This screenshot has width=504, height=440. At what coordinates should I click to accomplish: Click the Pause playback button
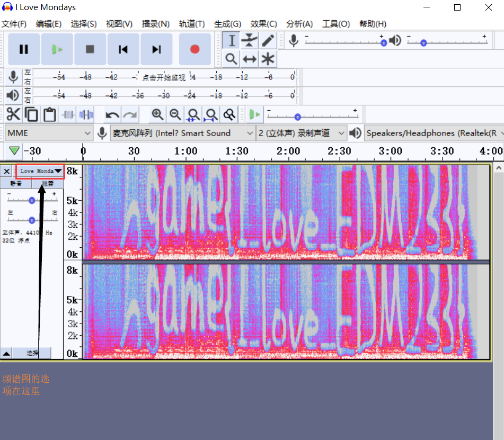point(24,49)
